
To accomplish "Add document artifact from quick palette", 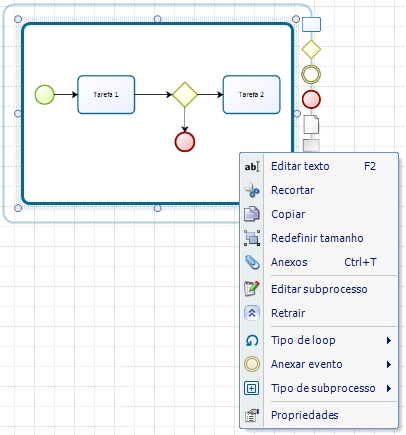I will (x=311, y=124).
